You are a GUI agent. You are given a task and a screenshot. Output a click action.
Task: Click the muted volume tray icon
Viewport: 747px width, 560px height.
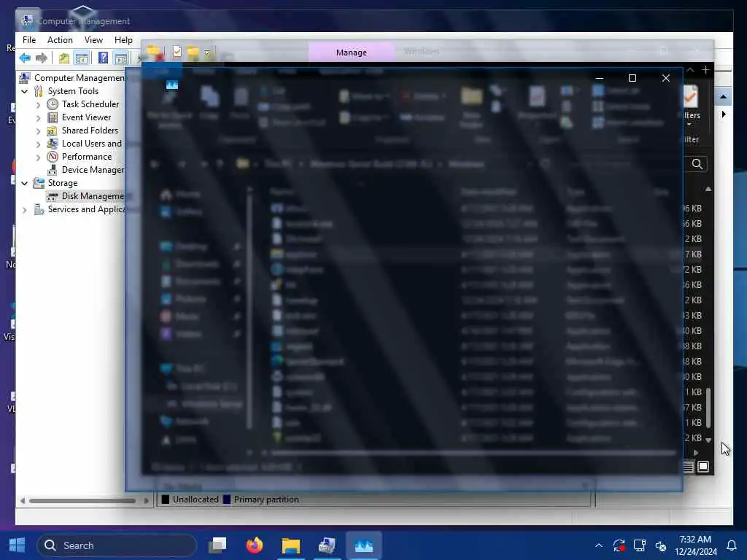(x=661, y=545)
